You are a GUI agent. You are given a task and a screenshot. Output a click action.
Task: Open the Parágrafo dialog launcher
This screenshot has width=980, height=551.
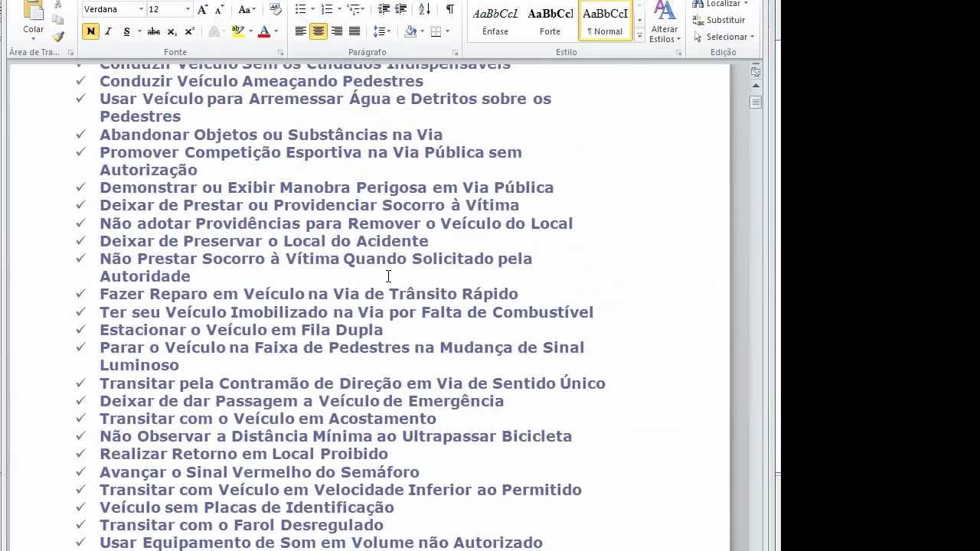click(x=455, y=53)
